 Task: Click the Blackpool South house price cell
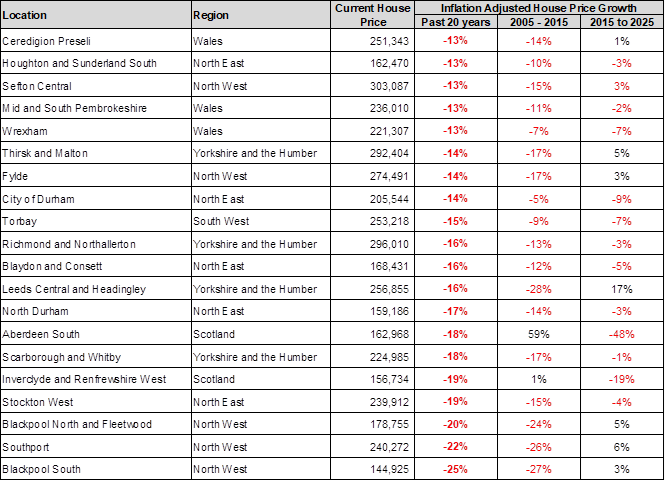click(380, 469)
